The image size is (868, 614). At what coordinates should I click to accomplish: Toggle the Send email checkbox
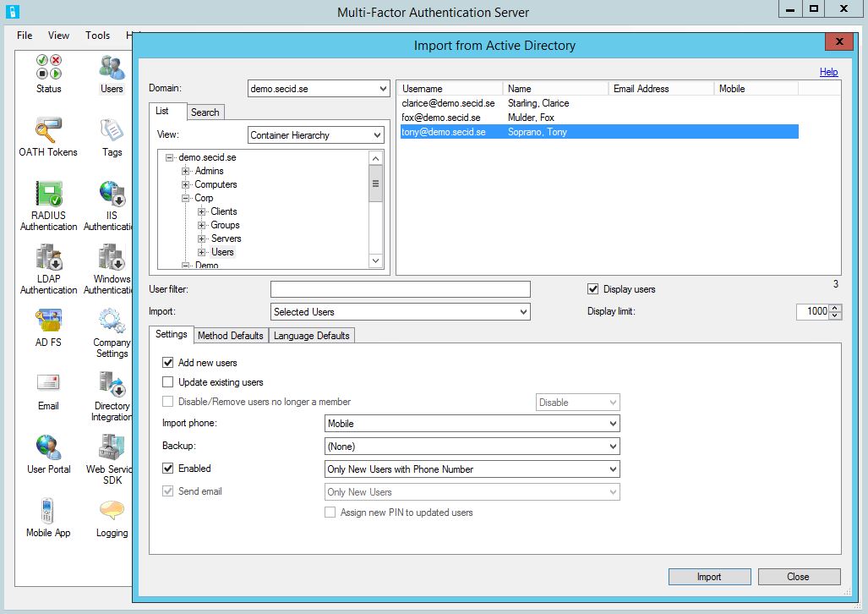167,491
